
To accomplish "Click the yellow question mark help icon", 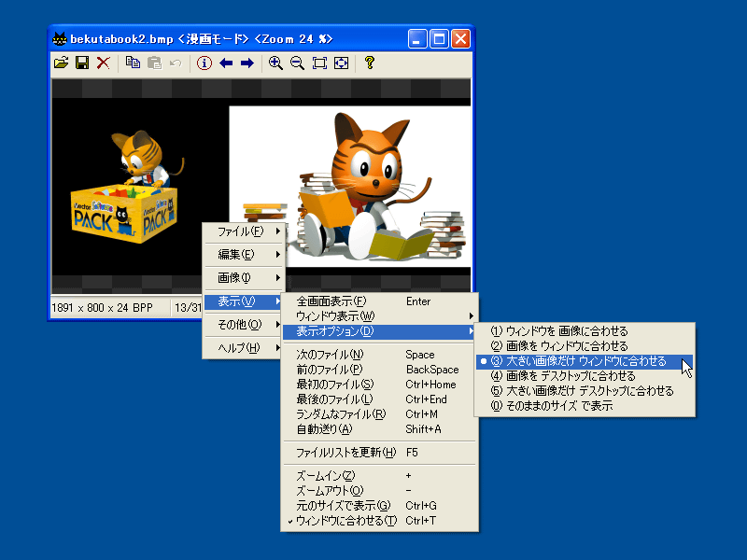I will click(x=369, y=63).
